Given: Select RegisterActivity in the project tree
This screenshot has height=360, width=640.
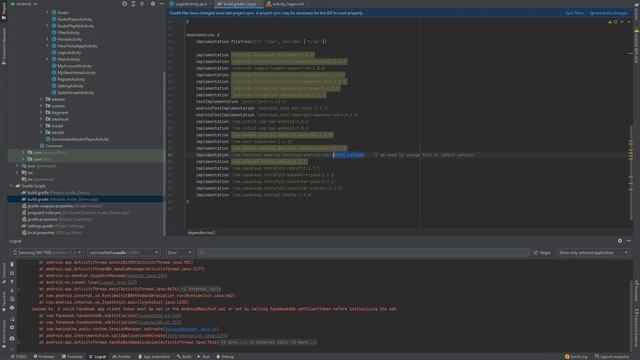Looking at the screenshot, I should point(71,79).
